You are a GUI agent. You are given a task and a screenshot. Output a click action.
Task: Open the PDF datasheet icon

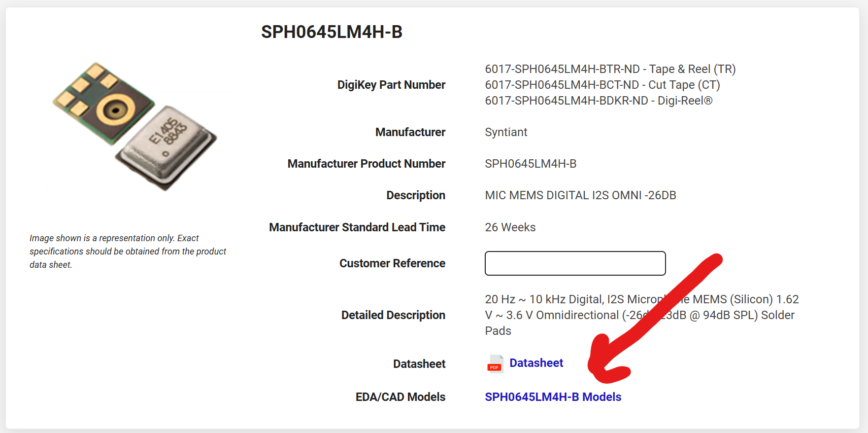(494, 364)
